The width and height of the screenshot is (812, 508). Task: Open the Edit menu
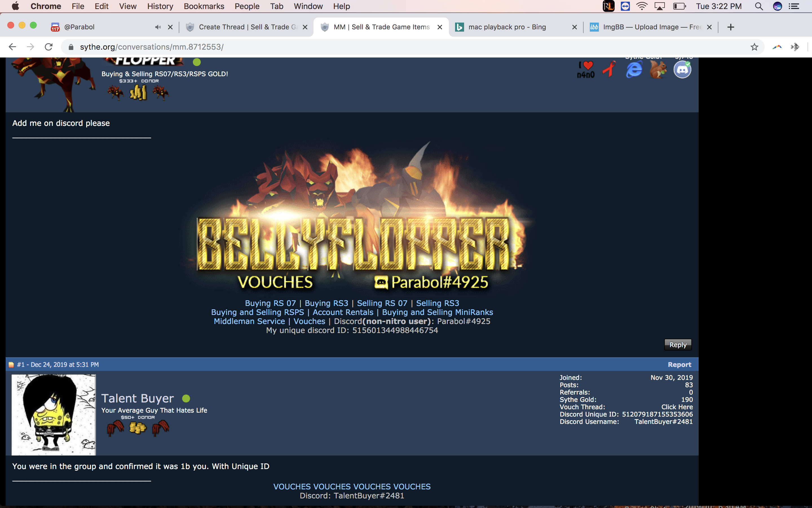pyautogui.click(x=101, y=6)
